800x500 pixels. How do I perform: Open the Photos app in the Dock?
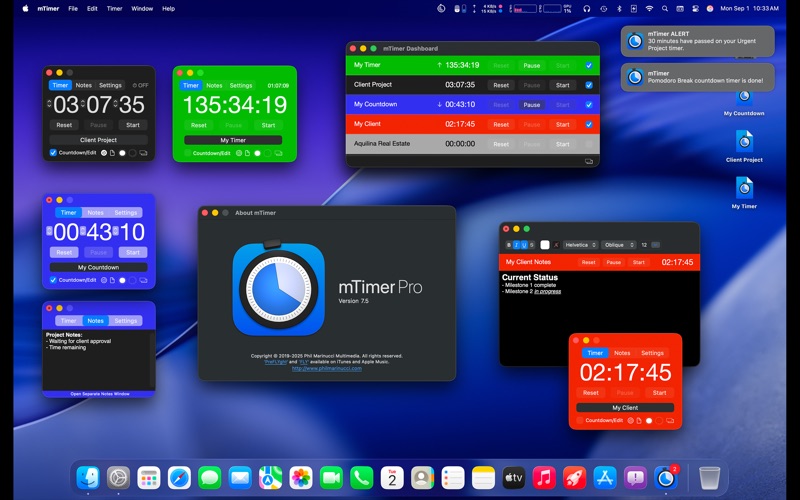click(x=301, y=478)
